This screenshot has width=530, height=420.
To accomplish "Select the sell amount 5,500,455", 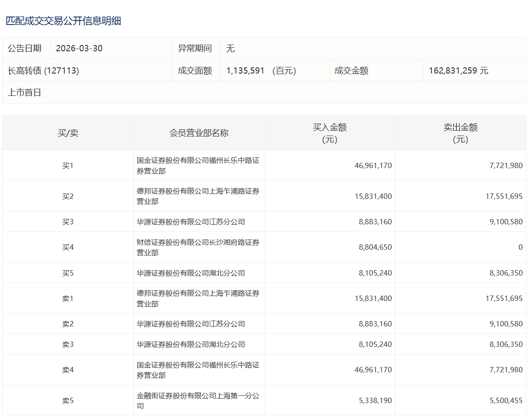I will click(506, 401).
